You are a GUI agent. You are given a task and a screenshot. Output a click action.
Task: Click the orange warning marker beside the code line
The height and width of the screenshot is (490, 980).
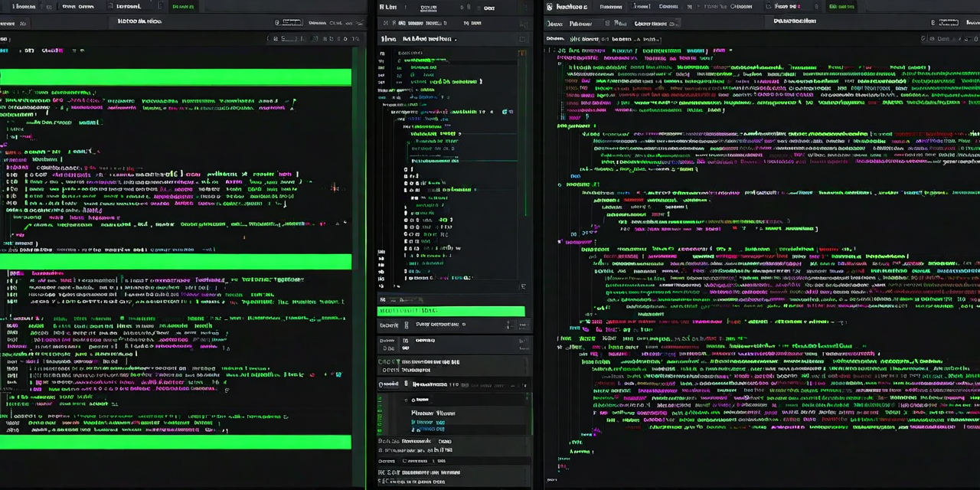point(522,52)
